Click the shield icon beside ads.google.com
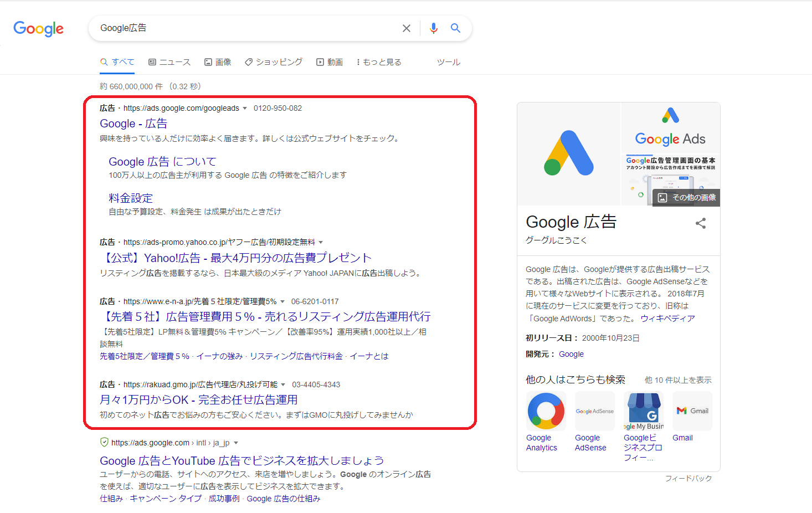Viewport: 812px width, 513px height. coord(104,442)
